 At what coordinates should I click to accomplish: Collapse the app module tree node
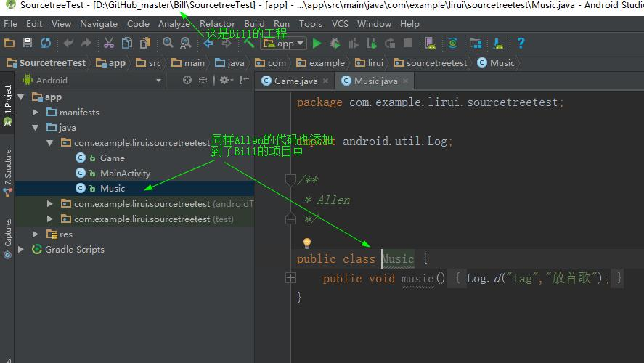(21, 97)
